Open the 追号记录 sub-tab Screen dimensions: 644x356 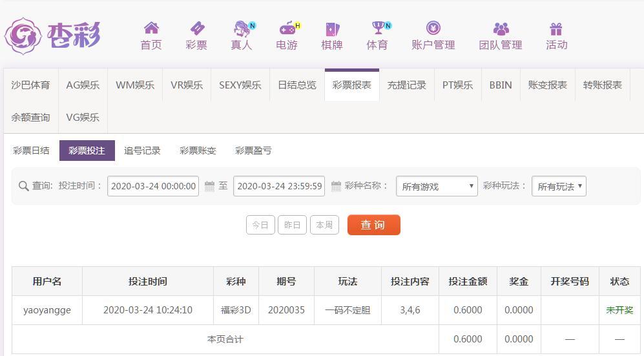tap(142, 151)
